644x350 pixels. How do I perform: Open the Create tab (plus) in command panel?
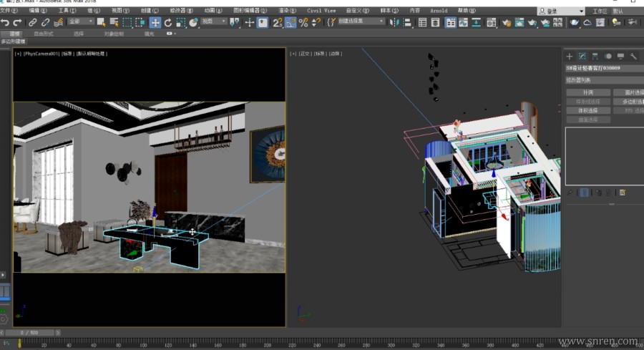coord(570,56)
